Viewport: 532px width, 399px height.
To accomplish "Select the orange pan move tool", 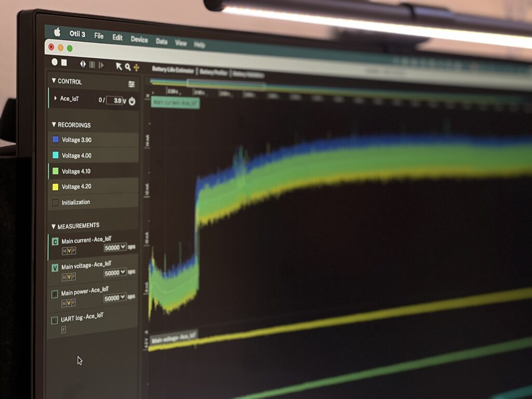I will point(136,68).
